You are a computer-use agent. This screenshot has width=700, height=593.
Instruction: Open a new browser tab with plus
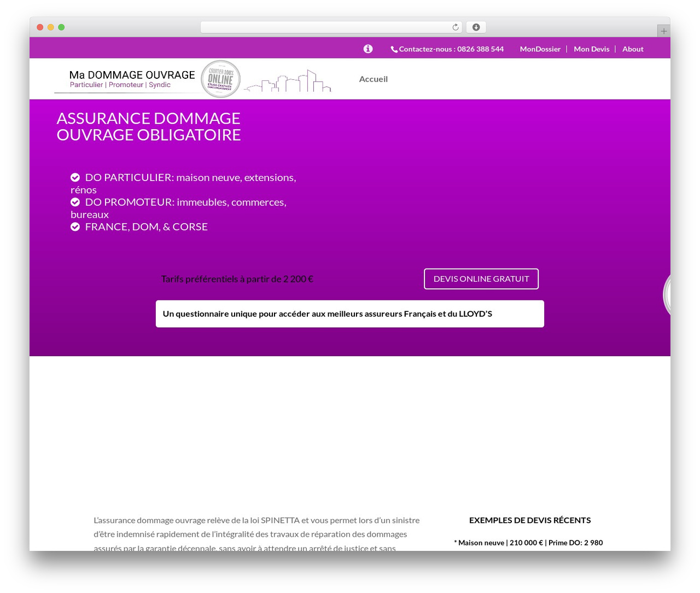pos(663,31)
